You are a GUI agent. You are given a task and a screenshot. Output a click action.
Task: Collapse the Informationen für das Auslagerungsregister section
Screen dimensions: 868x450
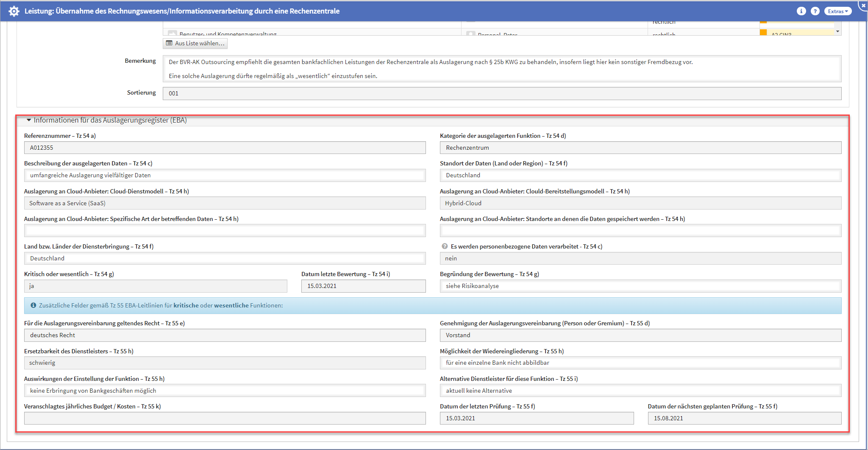(x=29, y=120)
